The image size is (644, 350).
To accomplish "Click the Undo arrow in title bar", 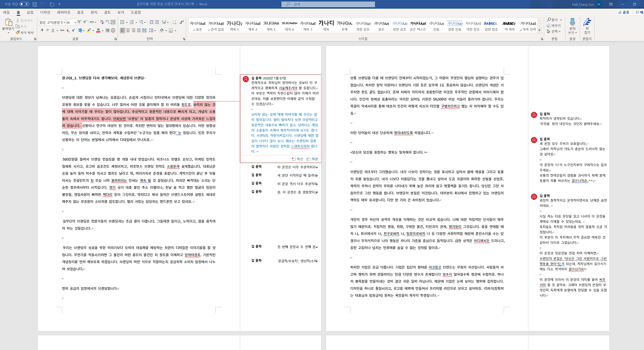I will click(x=43, y=4).
